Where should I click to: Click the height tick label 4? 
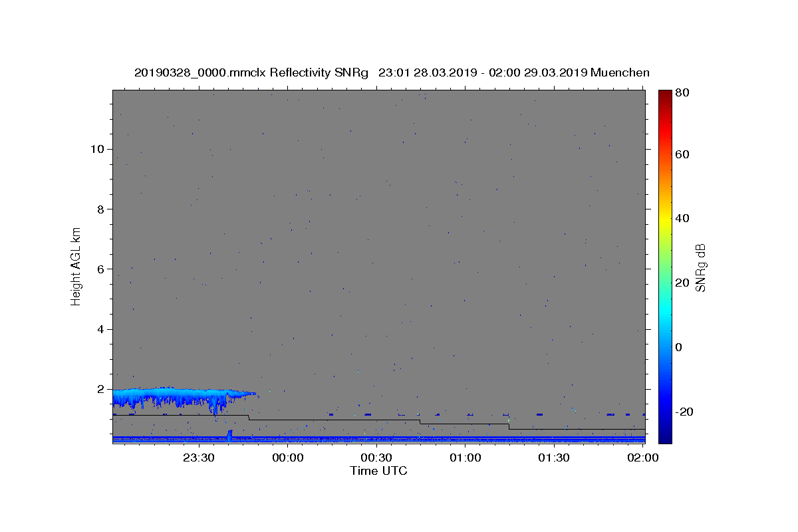click(100, 329)
